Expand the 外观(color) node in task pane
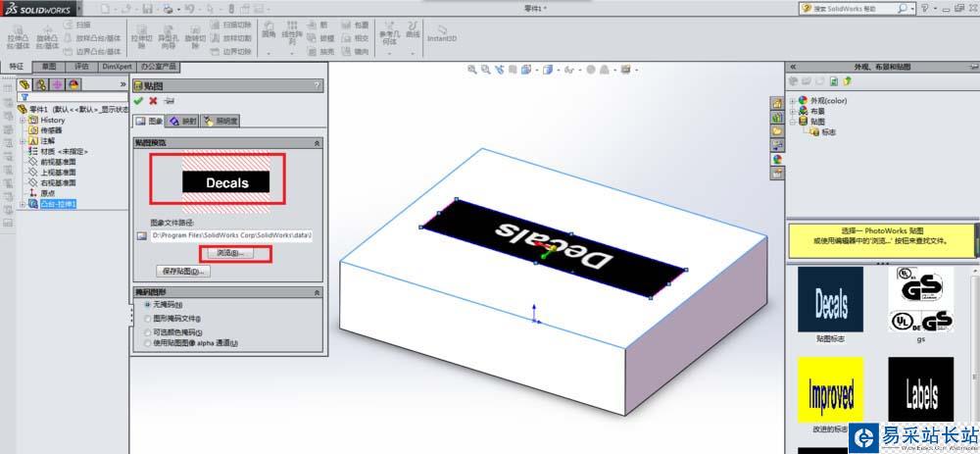980x454 pixels. [793, 101]
